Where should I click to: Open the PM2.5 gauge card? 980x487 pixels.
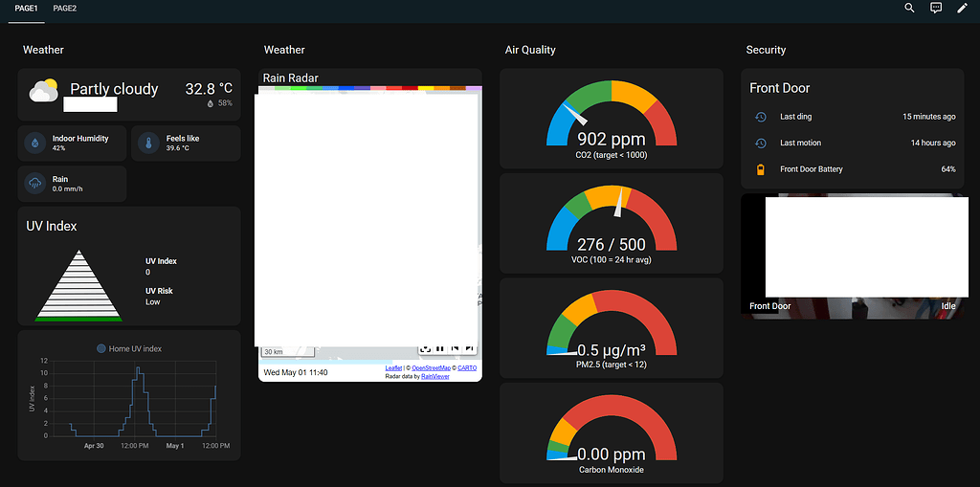tap(612, 328)
